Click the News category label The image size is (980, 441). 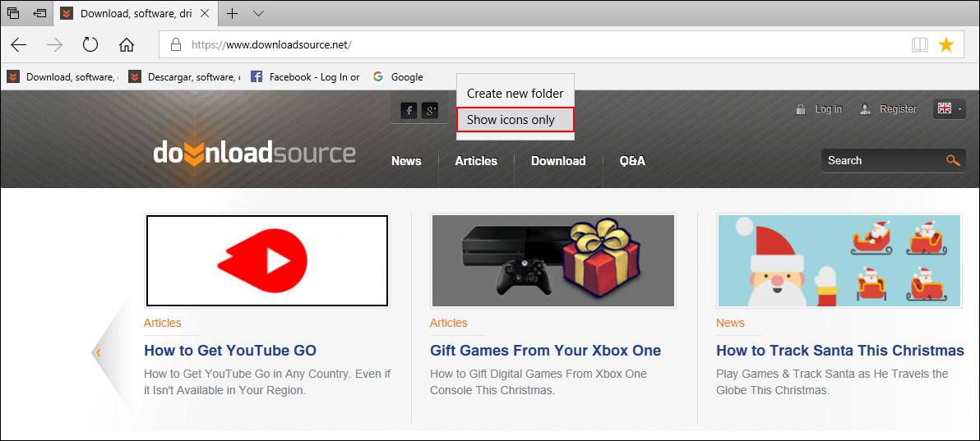pyautogui.click(x=731, y=323)
